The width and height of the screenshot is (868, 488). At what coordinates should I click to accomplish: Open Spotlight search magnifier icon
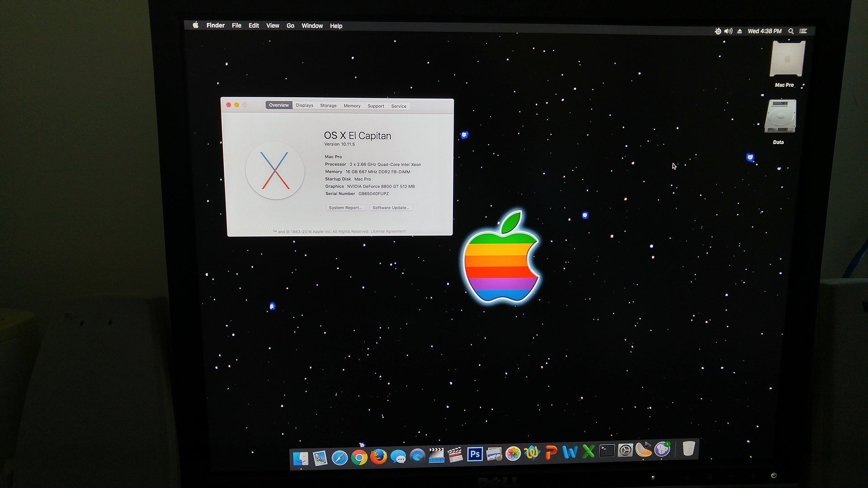pos(791,31)
